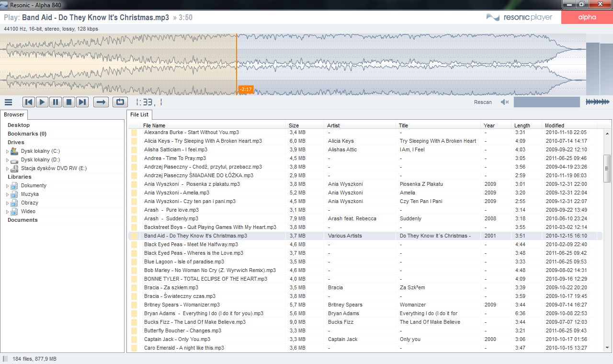The width and height of the screenshot is (613, 364).
Task: Seek in the waveform at orange playhead marker
Action: 237,64
